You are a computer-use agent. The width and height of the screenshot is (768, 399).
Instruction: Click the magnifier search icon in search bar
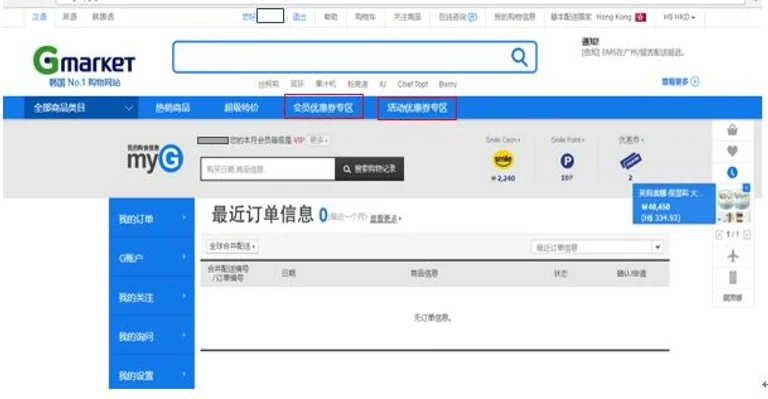pyautogui.click(x=519, y=57)
